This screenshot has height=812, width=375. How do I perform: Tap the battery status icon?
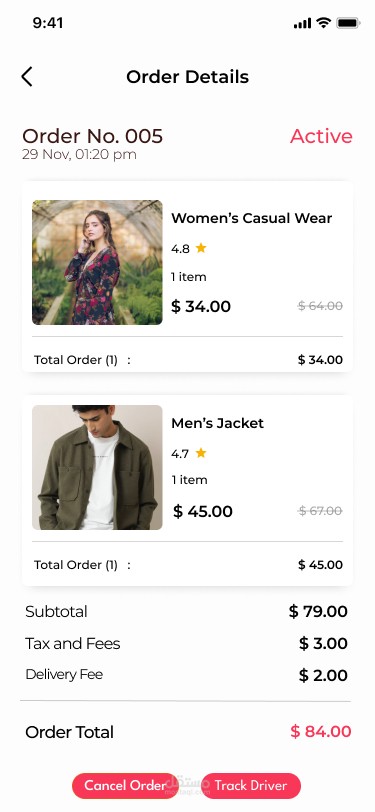pyautogui.click(x=348, y=23)
